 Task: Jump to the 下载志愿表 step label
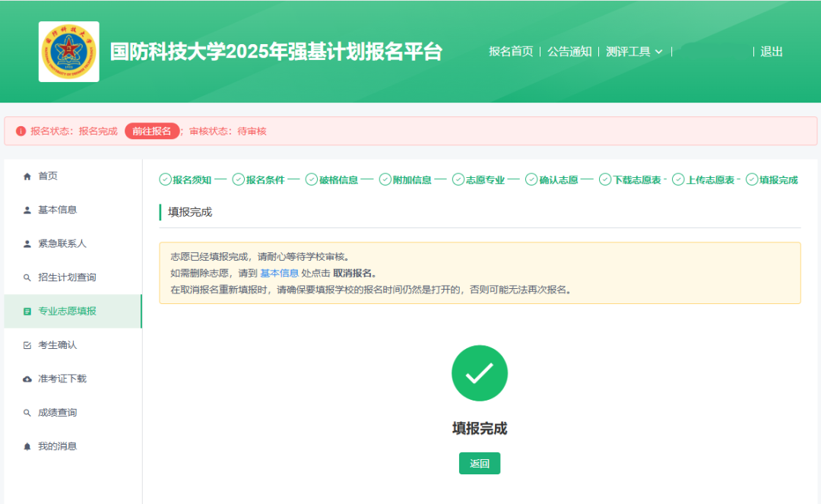point(637,180)
